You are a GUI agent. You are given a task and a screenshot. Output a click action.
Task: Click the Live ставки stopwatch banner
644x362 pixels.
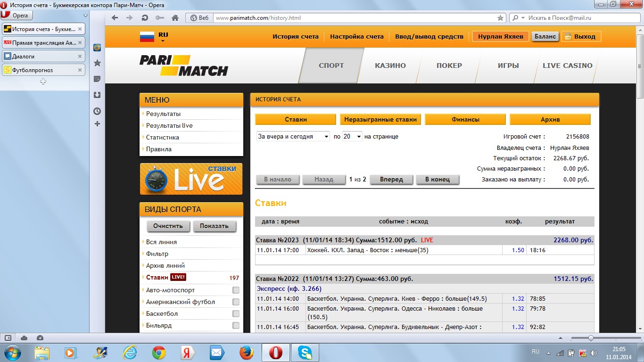pyautogui.click(x=191, y=179)
